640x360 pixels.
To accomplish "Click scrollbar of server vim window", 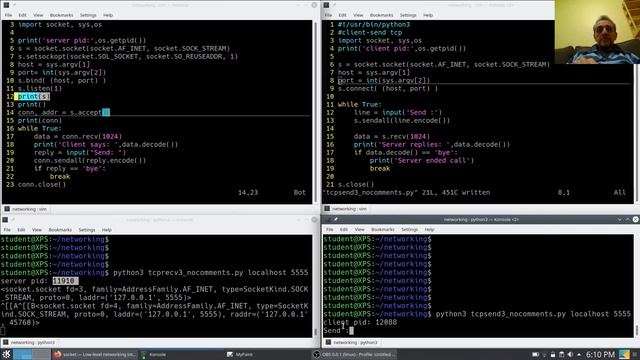I will tap(315, 111).
